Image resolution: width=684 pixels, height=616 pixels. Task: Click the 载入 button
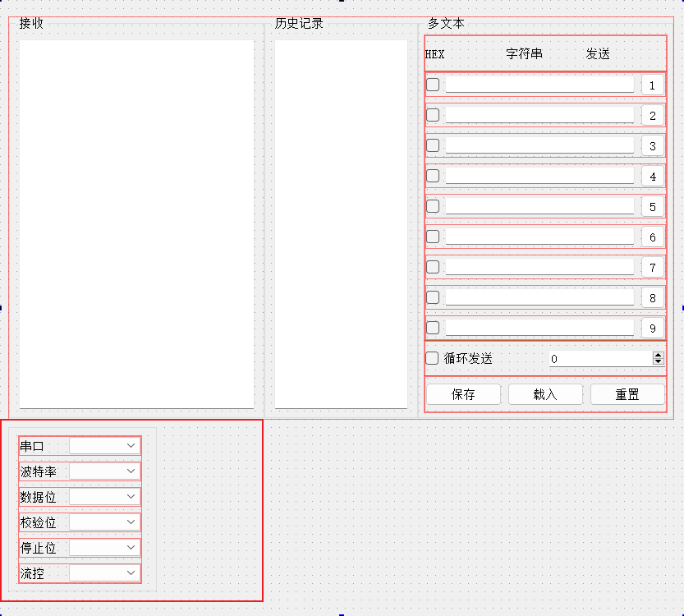[545, 394]
